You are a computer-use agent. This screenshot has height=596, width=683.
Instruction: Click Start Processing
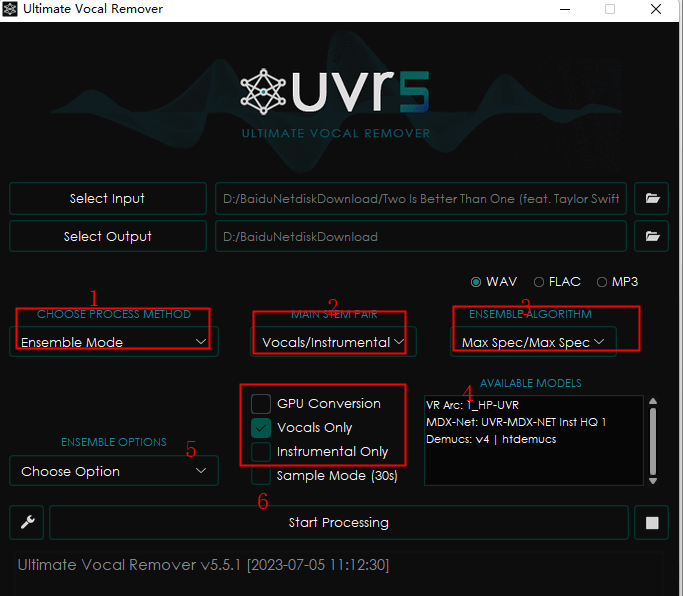click(x=338, y=522)
